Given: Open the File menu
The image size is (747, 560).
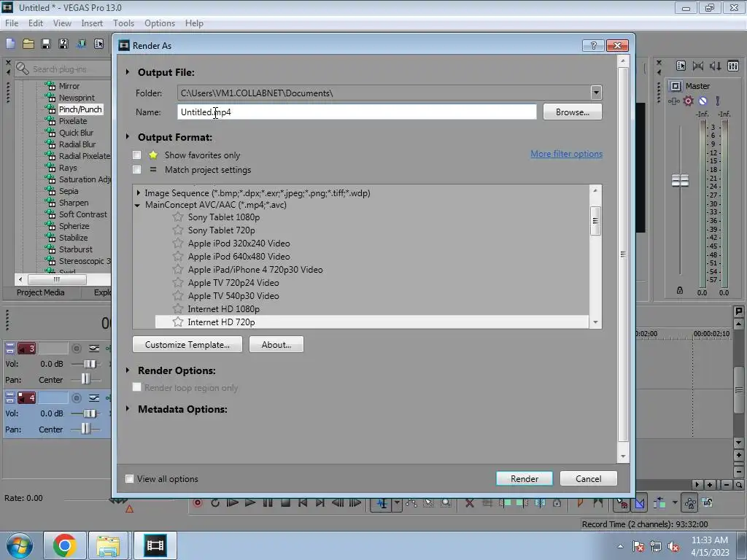Looking at the screenshot, I should [12, 23].
